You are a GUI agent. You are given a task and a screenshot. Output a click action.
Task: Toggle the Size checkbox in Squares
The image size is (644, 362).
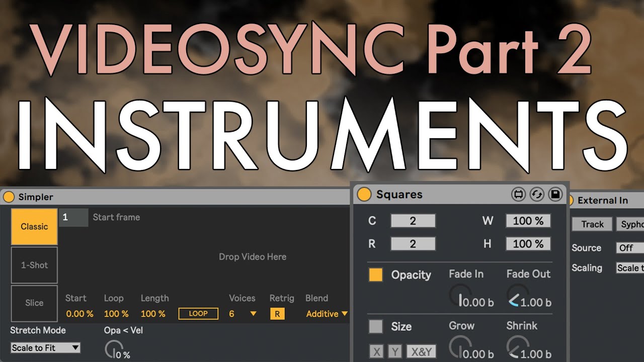point(376,327)
